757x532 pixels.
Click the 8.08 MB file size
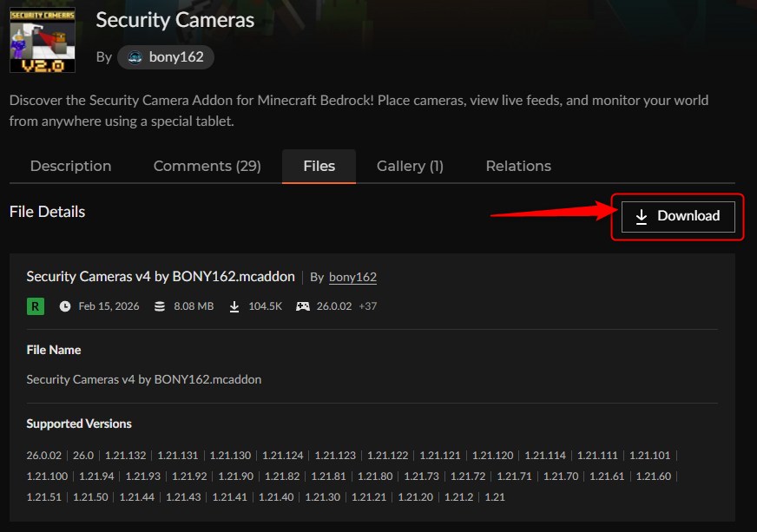pyautogui.click(x=194, y=306)
